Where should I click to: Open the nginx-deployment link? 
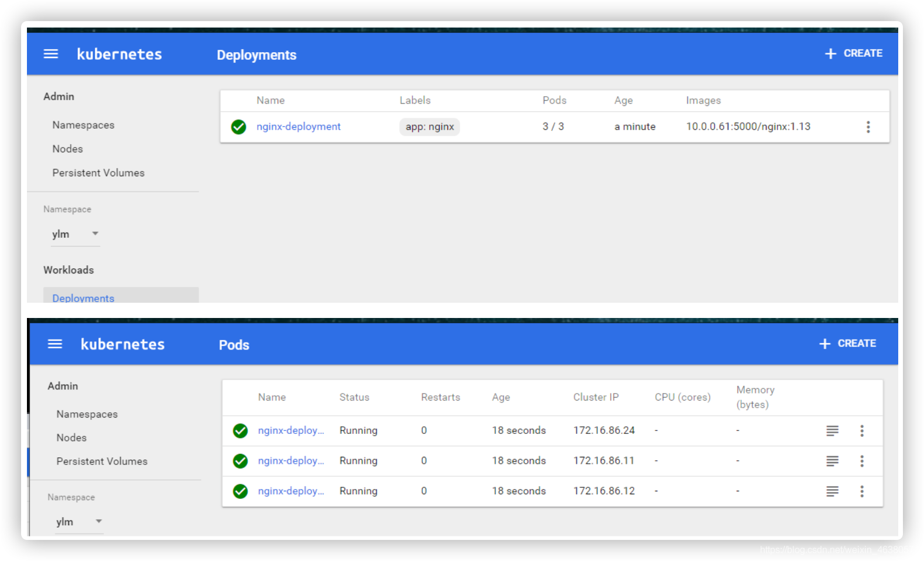coord(298,126)
